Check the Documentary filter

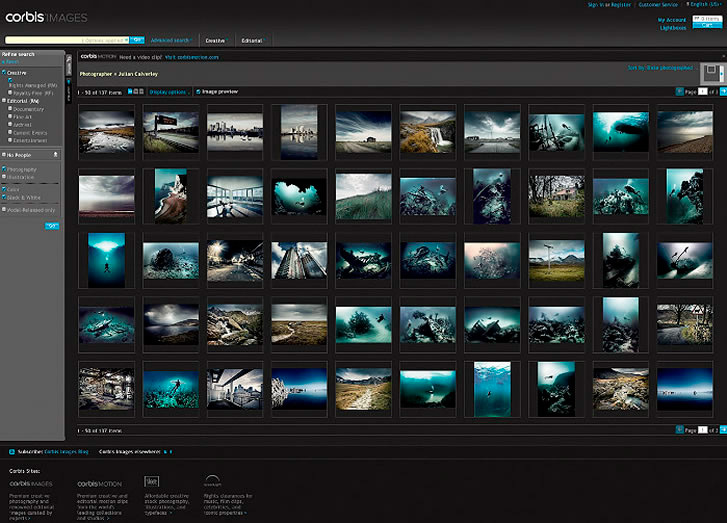coord(10,109)
